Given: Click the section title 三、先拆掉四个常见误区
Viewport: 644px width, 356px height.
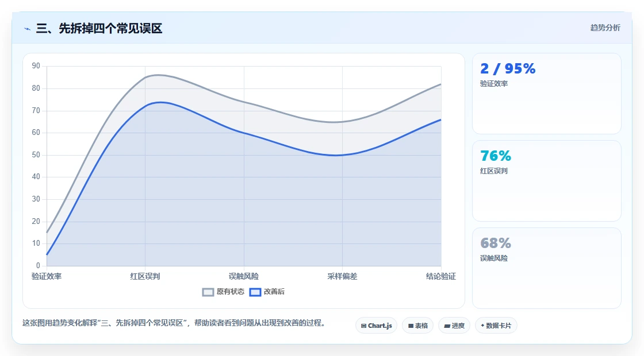Looking at the screenshot, I should (x=99, y=28).
